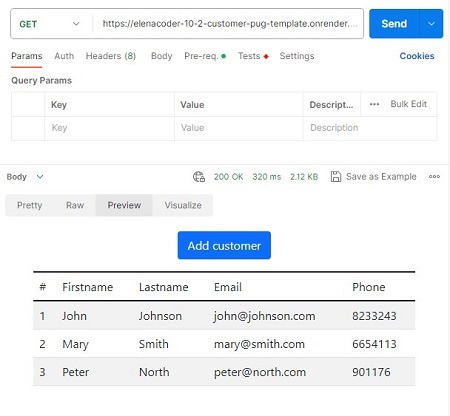Viewport: 450px width, 416px height.
Task: Click the Email column header
Action: (x=228, y=287)
